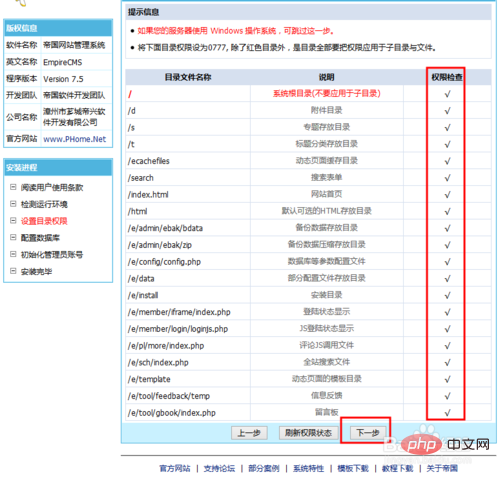
Task: Click the 系统根目录 red description text
Action: coord(327,93)
